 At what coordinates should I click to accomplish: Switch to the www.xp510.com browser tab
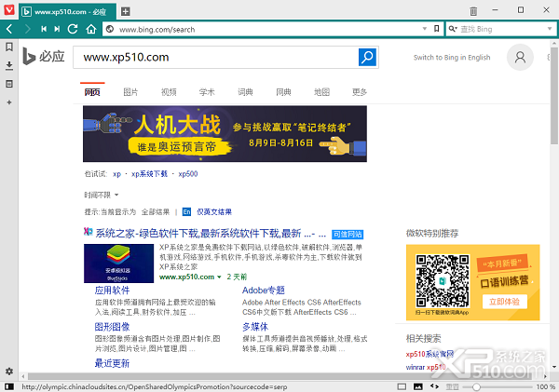(x=67, y=12)
